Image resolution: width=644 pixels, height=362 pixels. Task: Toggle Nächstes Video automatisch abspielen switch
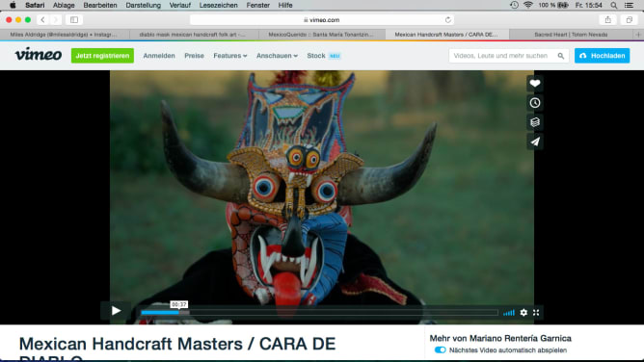click(x=440, y=350)
